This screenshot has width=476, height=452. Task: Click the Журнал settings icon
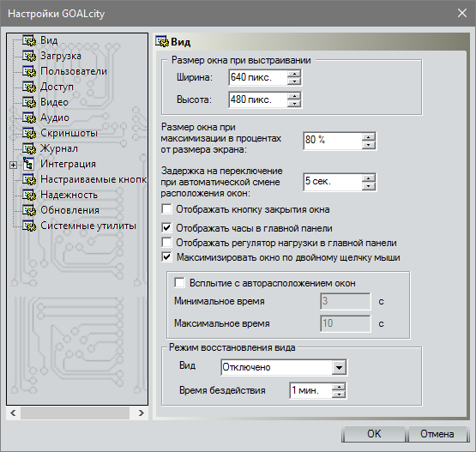click(x=29, y=148)
